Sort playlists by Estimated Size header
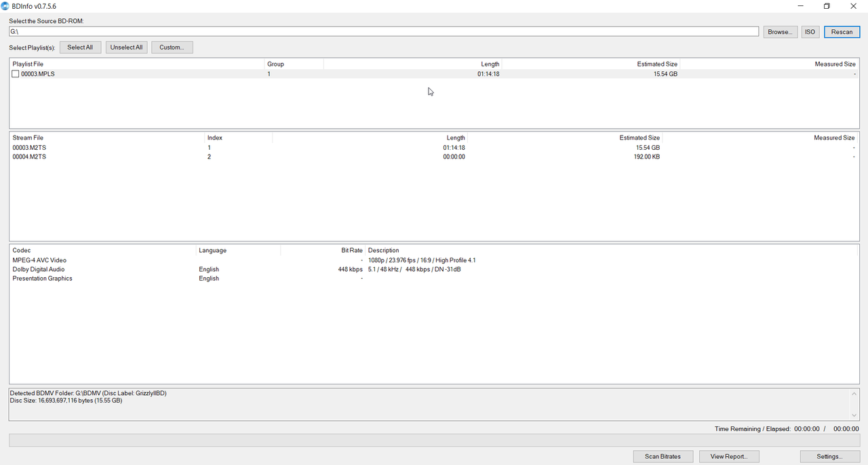The image size is (868, 465). 590,64
